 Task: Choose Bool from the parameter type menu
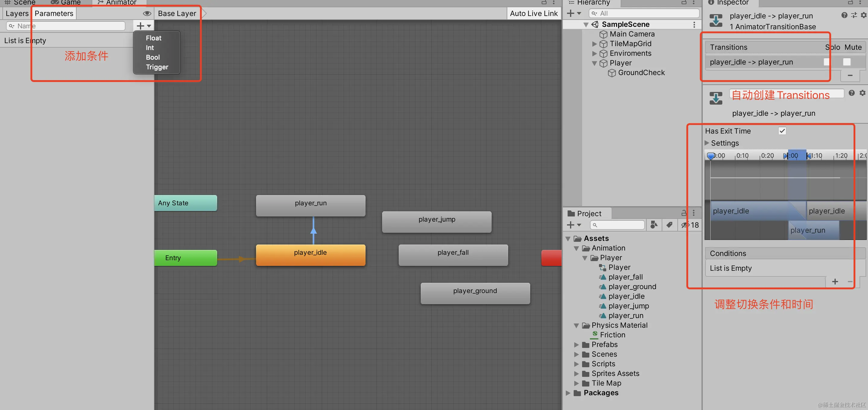pos(153,57)
